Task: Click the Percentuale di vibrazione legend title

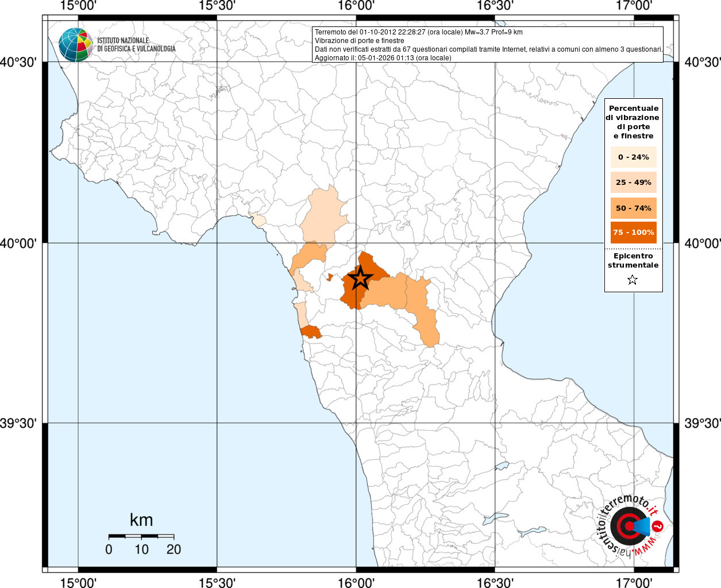Action: [634, 122]
